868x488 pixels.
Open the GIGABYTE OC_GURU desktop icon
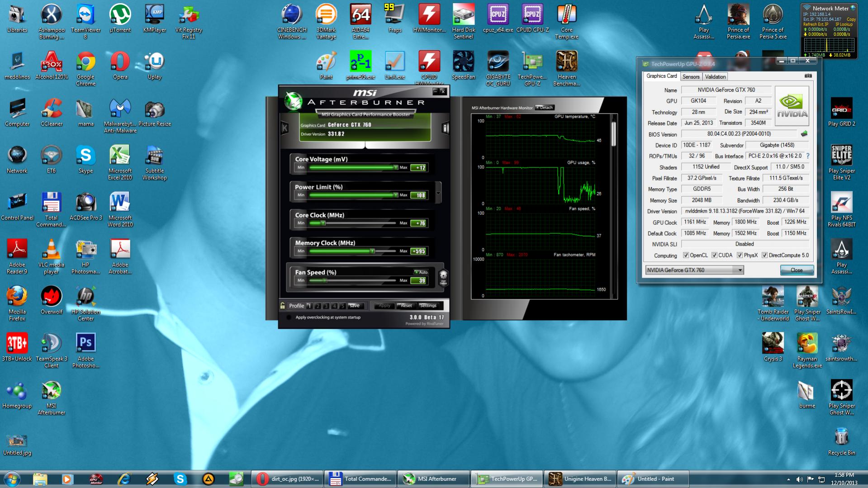point(498,68)
